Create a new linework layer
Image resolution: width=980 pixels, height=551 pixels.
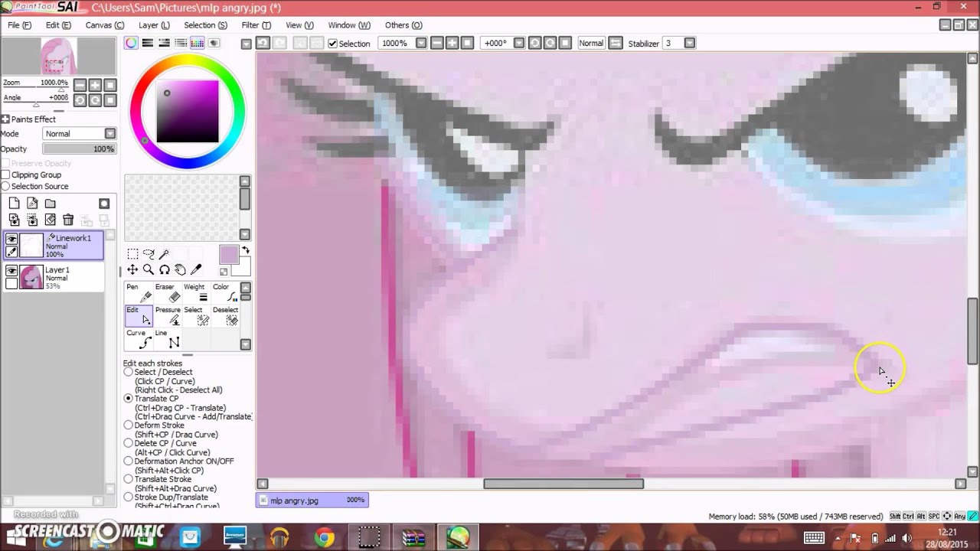pyautogui.click(x=32, y=204)
